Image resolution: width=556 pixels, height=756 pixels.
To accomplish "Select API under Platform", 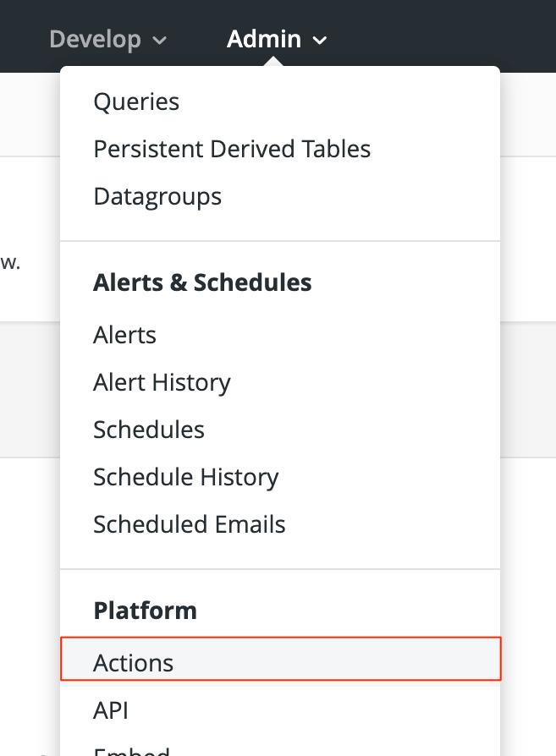I will 111,710.
